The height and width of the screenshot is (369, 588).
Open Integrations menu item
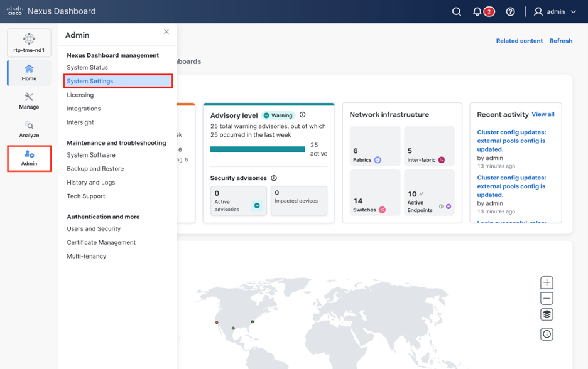[84, 109]
